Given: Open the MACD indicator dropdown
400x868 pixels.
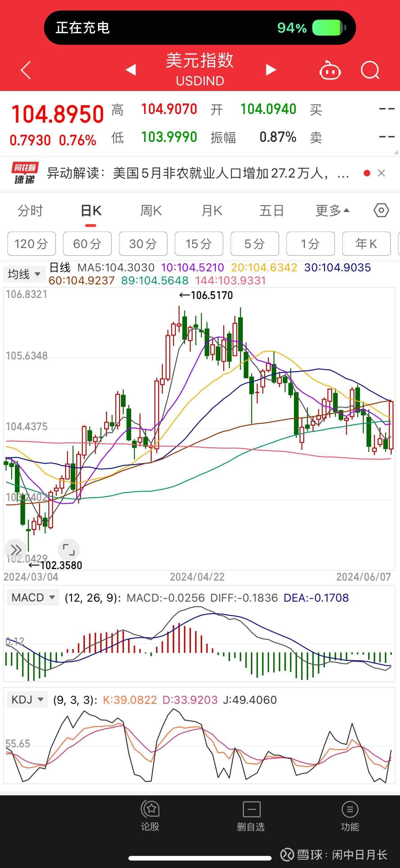Looking at the screenshot, I should click(33, 597).
